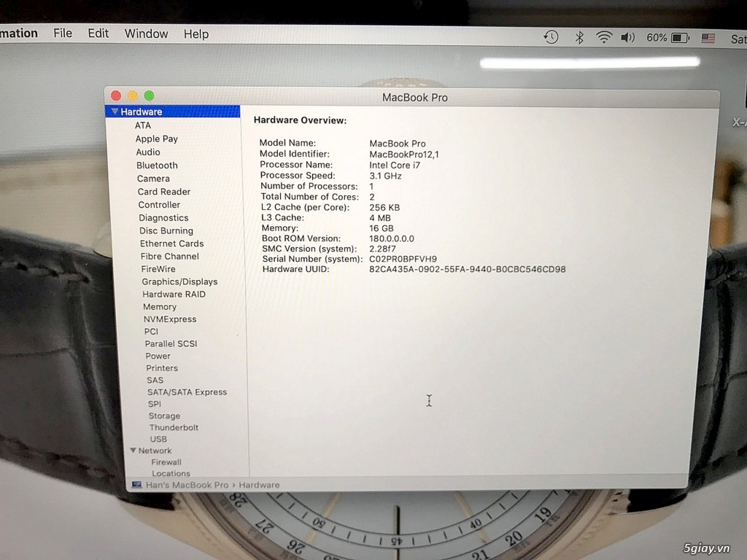The image size is (747, 560).
Task: Click the Bluetooth icon in menu bar
Action: [579, 37]
